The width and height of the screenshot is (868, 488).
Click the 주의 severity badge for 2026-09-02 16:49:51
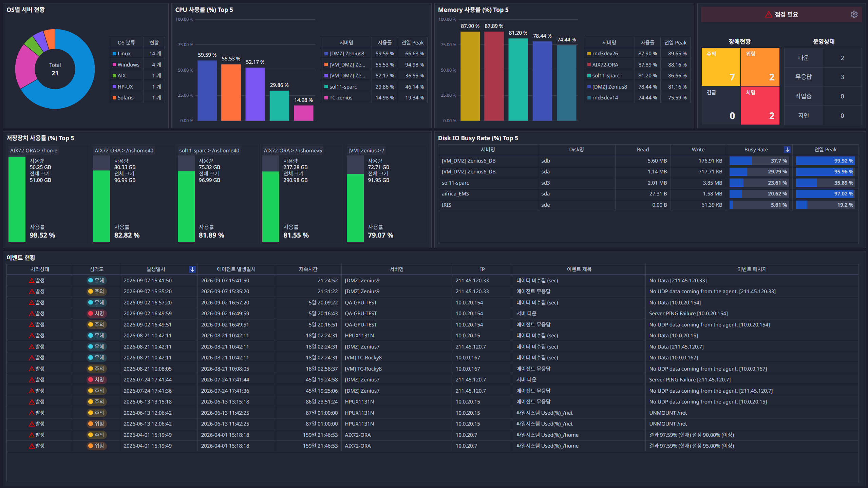coord(96,325)
